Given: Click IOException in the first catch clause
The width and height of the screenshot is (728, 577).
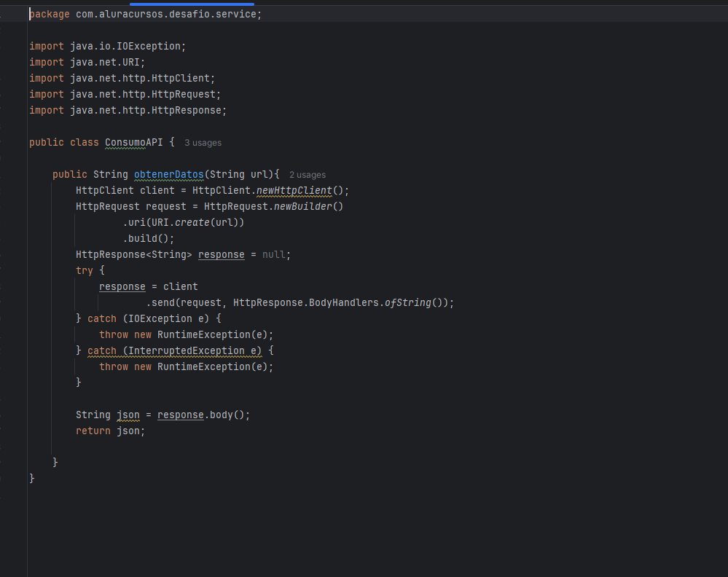Looking at the screenshot, I should (x=160, y=319).
